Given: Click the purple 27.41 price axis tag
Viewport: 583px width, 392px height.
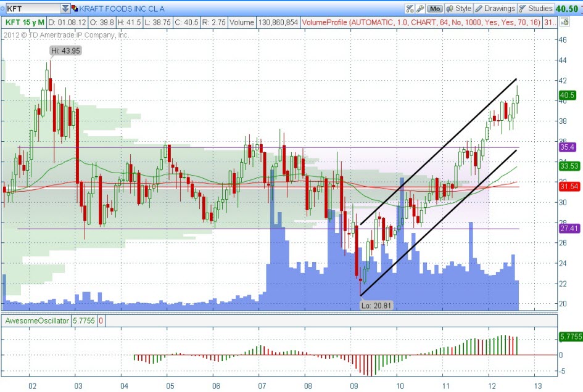Looking at the screenshot, I should click(x=569, y=229).
